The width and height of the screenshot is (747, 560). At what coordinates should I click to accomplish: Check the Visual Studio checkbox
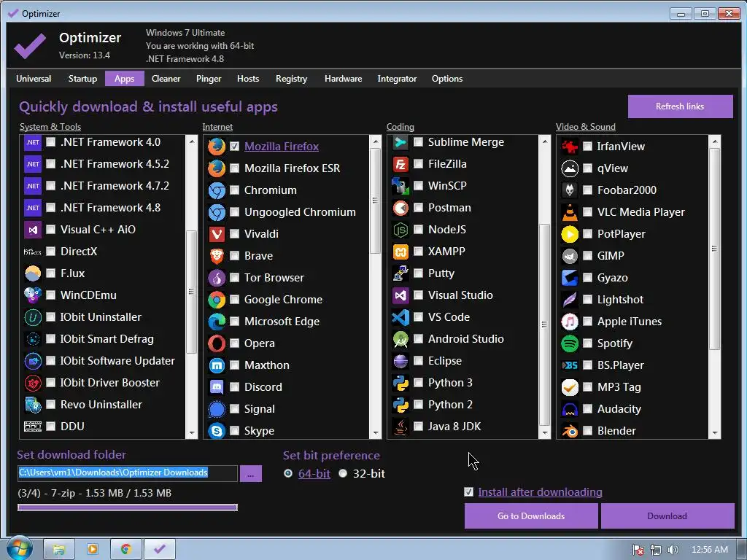pyautogui.click(x=418, y=296)
